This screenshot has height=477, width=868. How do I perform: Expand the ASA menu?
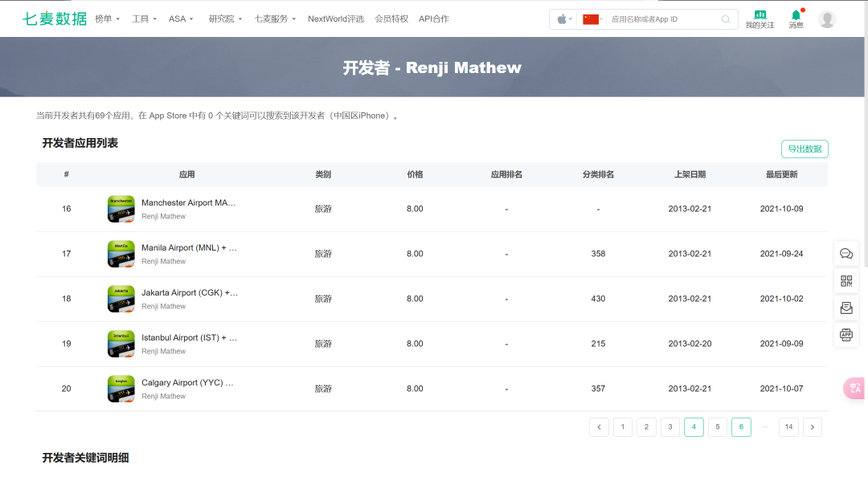click(181, 18)
